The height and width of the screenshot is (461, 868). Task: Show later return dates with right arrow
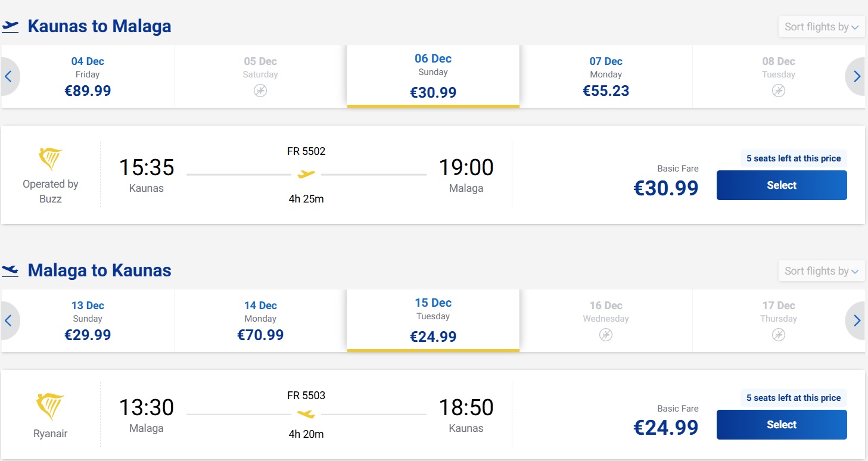[x=856, y=320]
